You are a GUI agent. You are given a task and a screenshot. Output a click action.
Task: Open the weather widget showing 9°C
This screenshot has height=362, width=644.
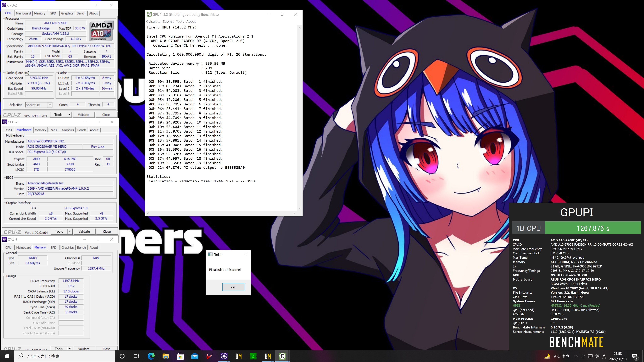[557, 356]
